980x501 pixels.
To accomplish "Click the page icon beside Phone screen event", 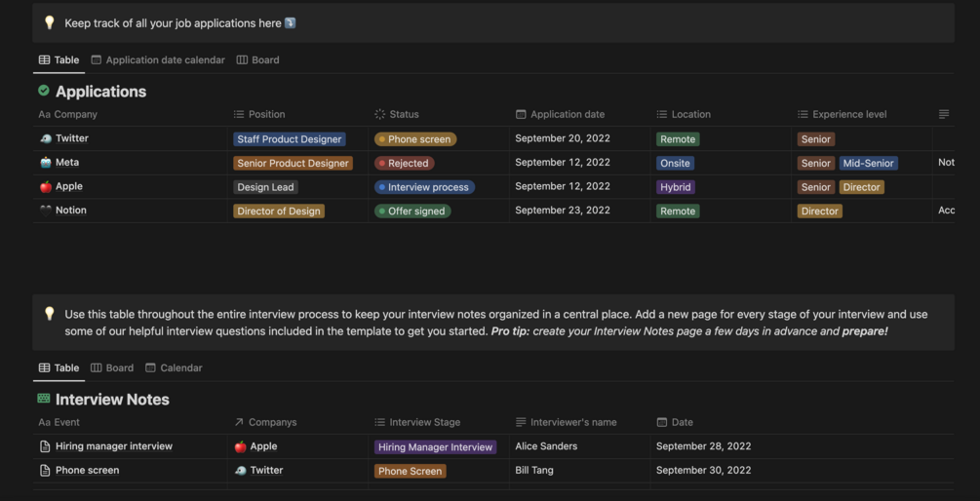I will [x=45, y=471].
